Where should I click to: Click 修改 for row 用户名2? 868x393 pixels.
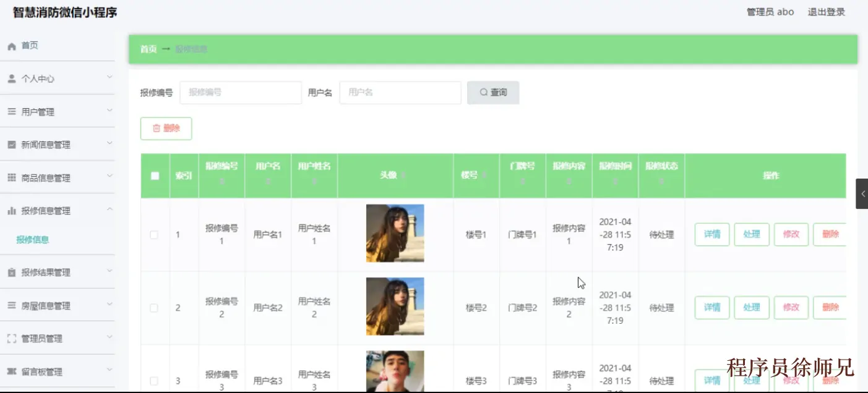point(791,307)
